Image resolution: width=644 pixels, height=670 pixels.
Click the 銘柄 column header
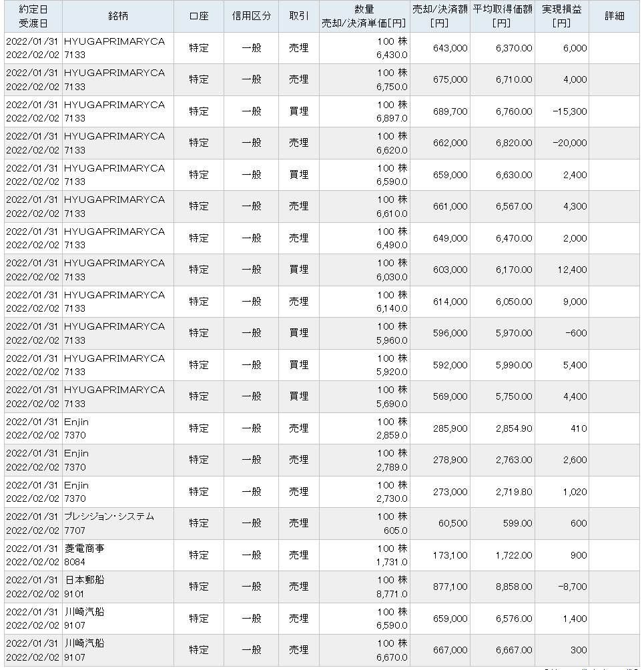click(x=118, y=16)
